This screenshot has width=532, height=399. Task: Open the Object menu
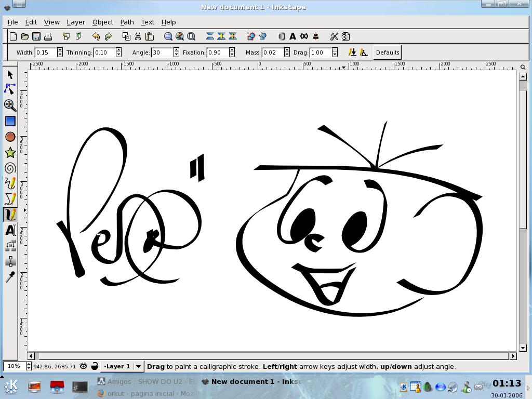point(103,22)
